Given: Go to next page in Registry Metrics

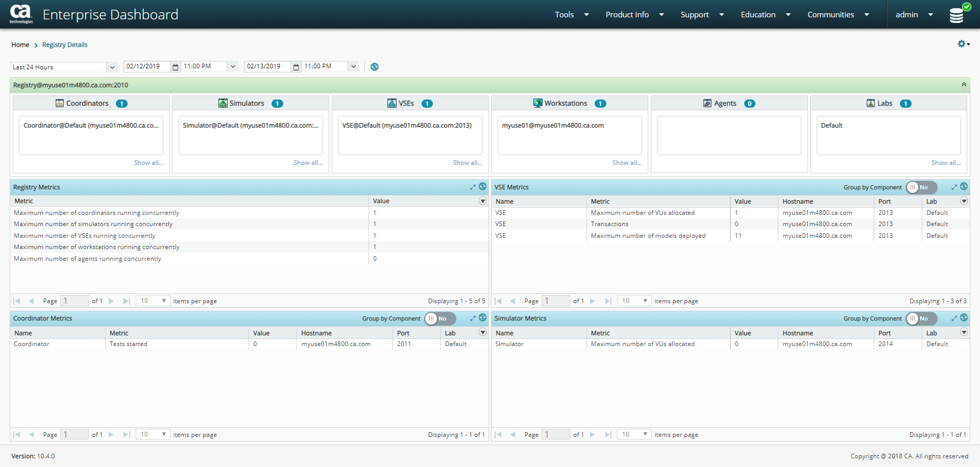Looking at the screenshot, I should (111, 301).
